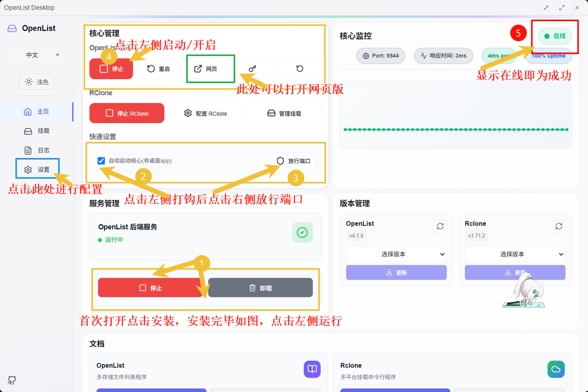Open the 设置 sidebar page

click(x=37, y=170)
